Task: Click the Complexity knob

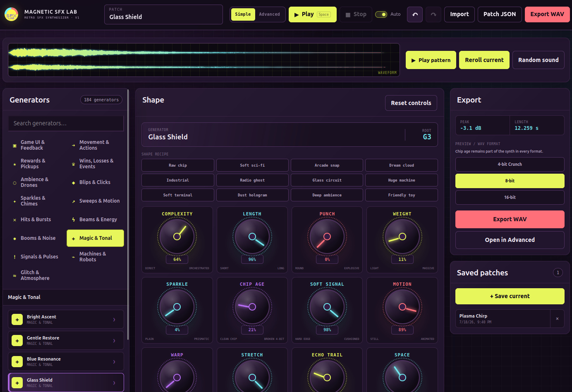Action: click(x=177, y=237)
